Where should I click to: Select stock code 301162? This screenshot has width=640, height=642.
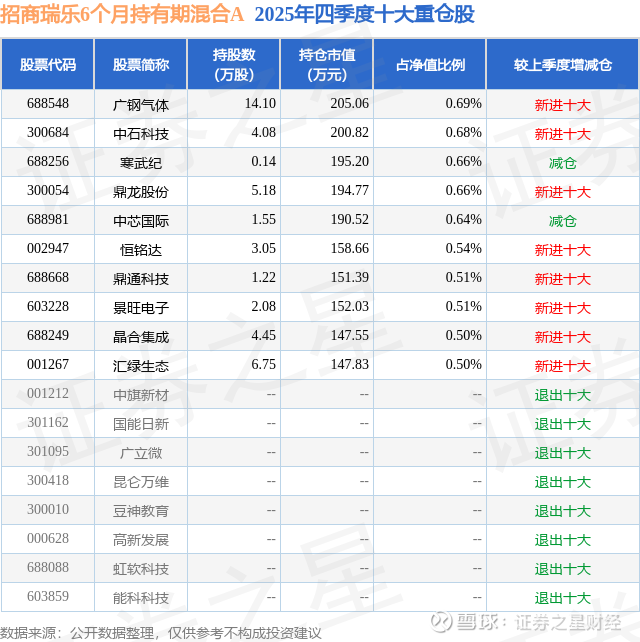coord(48,423)
